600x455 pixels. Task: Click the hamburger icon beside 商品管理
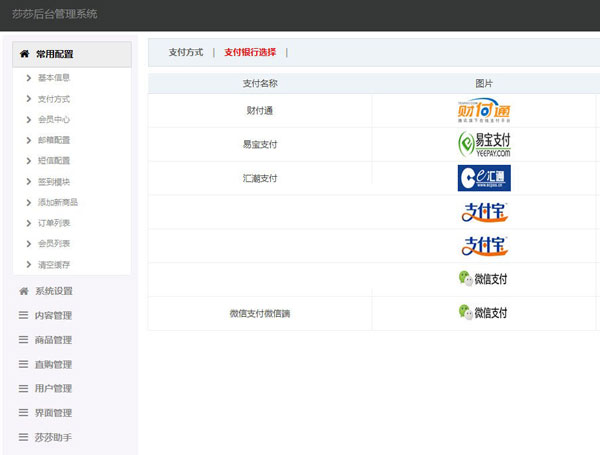pos(23,339)
